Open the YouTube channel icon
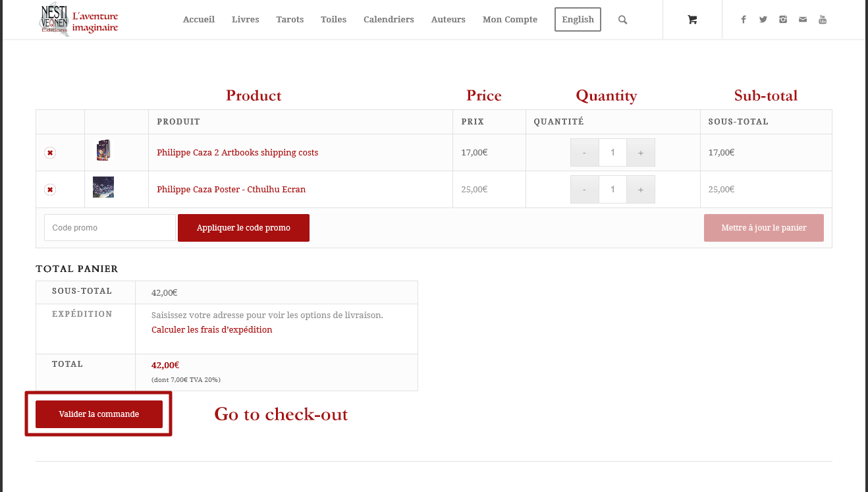 823,20
